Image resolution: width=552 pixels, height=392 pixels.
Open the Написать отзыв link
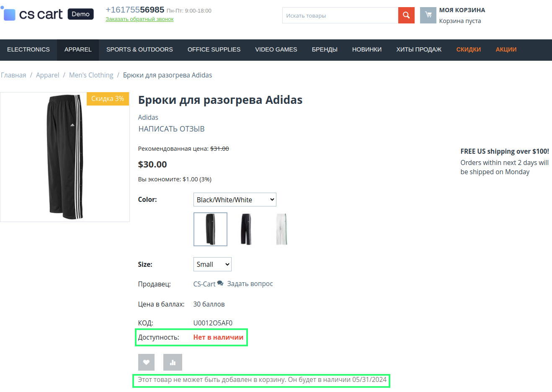point(171,129)
